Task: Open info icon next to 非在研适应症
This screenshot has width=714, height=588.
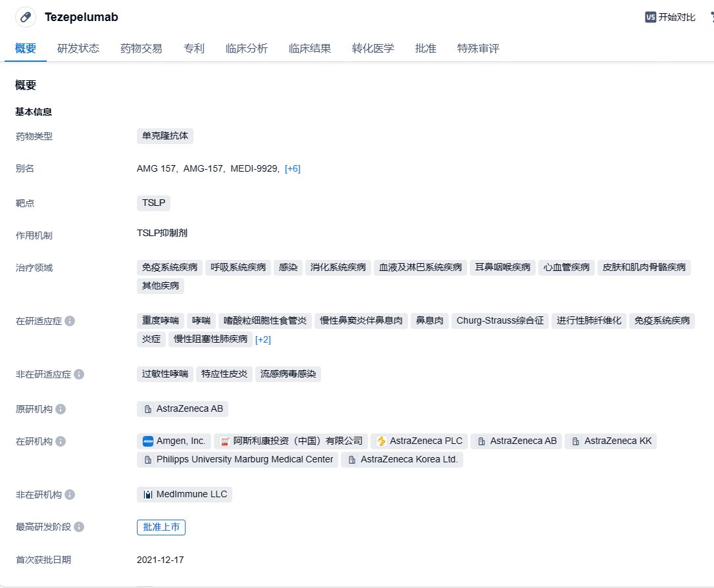Action: [79, 374]
